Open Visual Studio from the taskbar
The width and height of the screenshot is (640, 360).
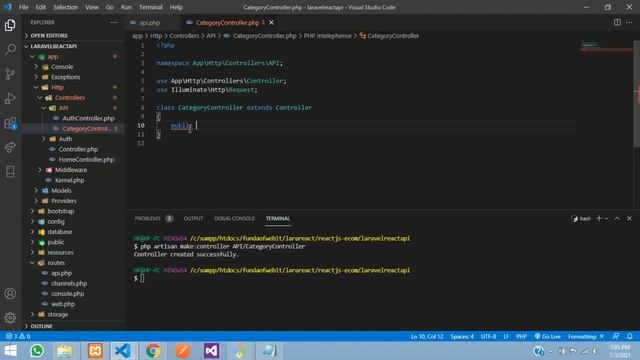[x=211, y=351]
